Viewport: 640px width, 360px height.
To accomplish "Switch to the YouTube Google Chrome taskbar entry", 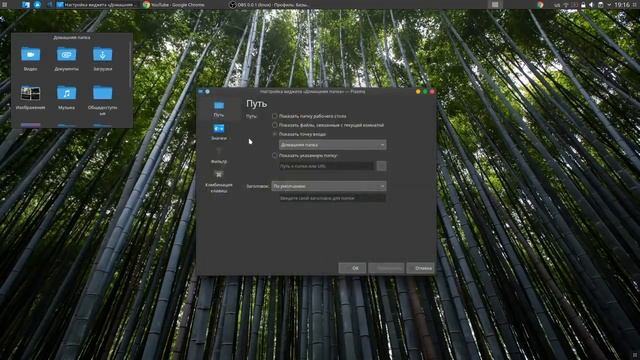I will pyautogui.click(x=173, y=4).
